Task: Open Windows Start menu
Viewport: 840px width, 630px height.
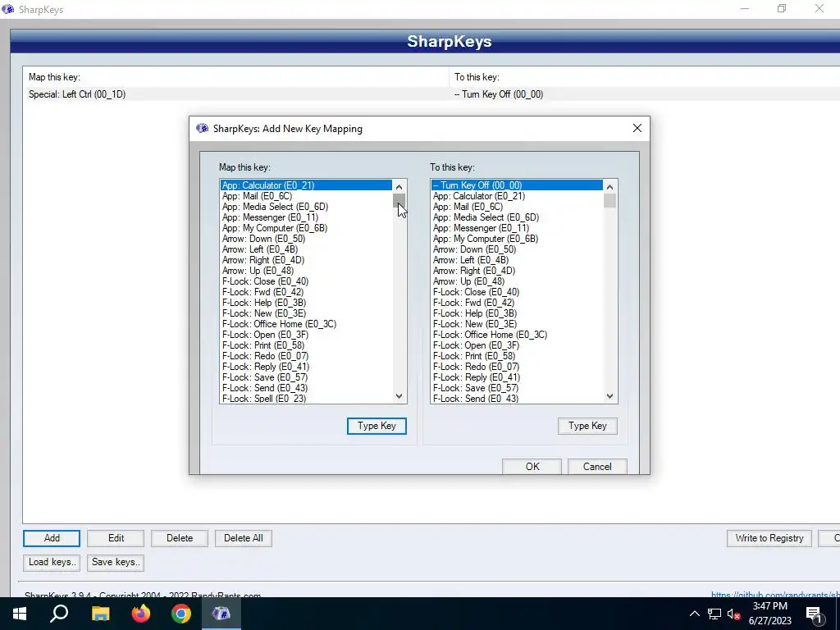Action: click(20, 614)
